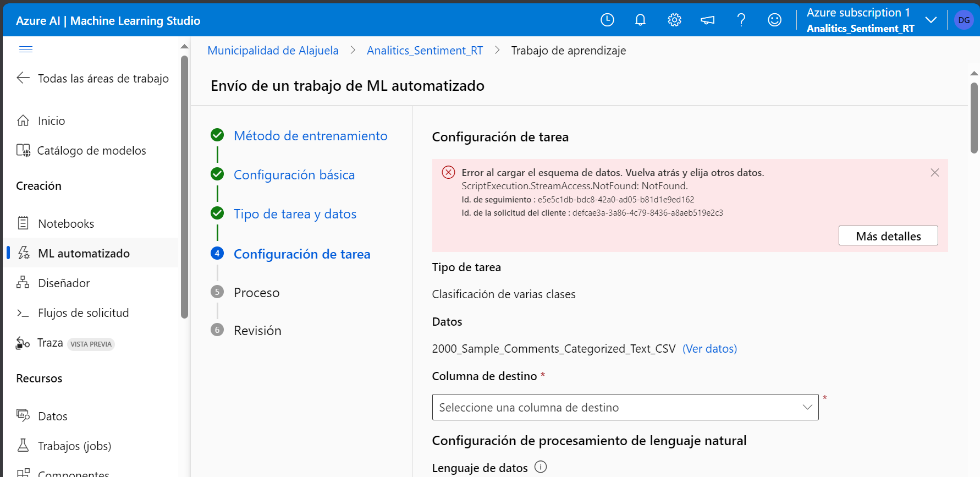980x477 pixels.
Task: Open the recent activity clock icon
Action: click(x=607, y=20)
